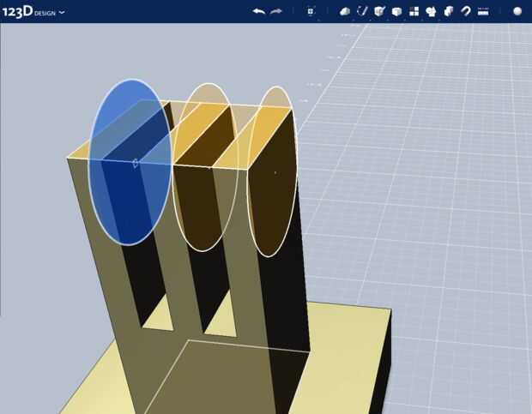Screen dimensions: 532x414
Task: Click the Redo arrow
Action: [276, 11]
